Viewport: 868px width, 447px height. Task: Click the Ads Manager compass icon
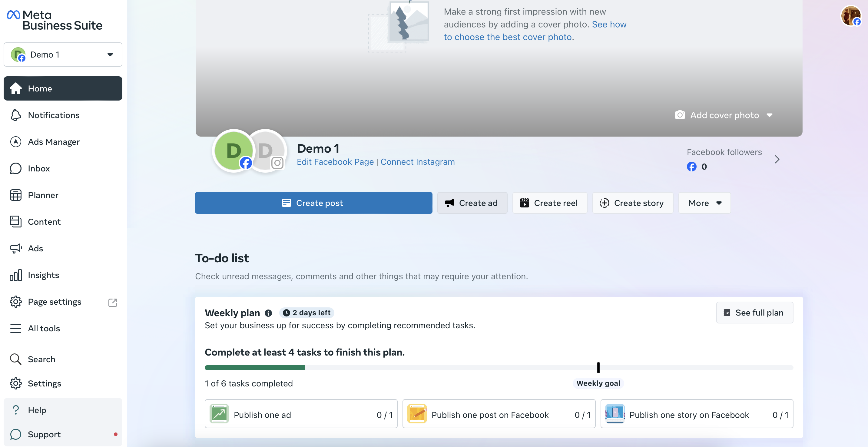15,142
